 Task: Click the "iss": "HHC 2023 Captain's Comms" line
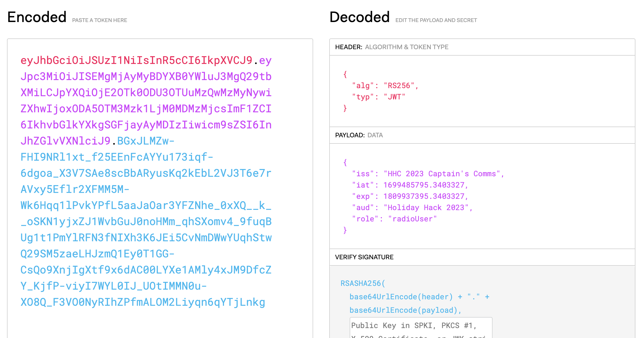pos(428,174)
